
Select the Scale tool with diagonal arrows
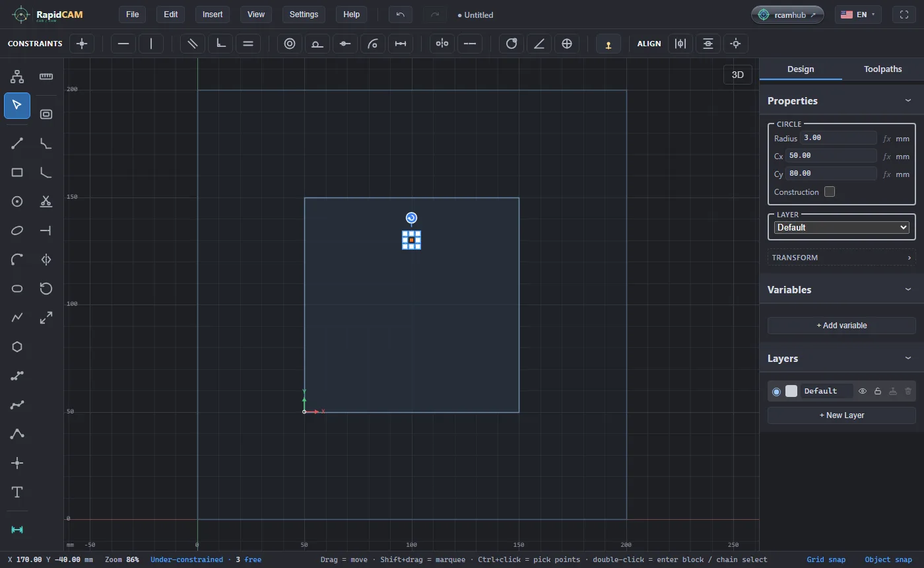46,318
